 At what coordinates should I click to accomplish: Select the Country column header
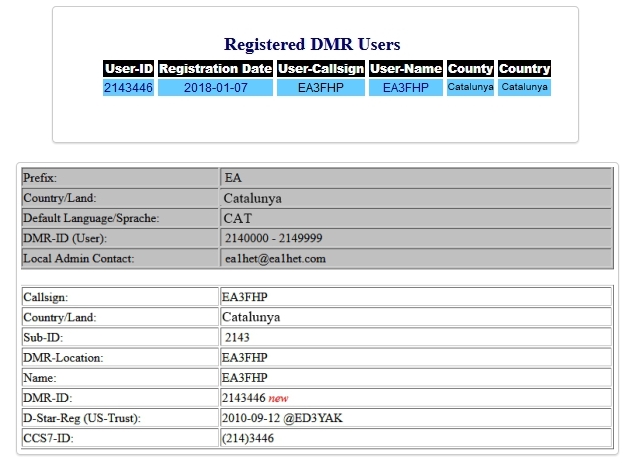524,69
